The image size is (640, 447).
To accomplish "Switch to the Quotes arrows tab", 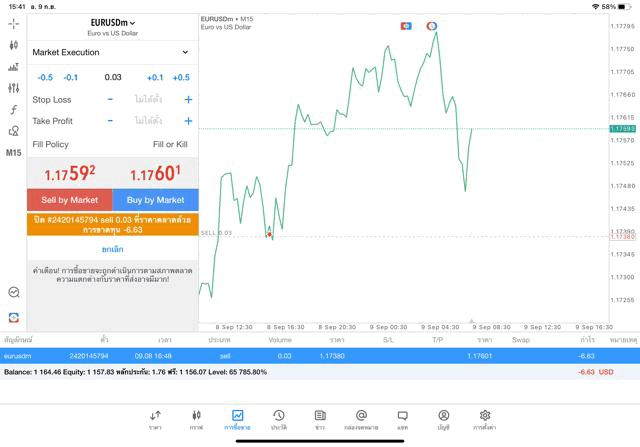I will click(155, 419).
